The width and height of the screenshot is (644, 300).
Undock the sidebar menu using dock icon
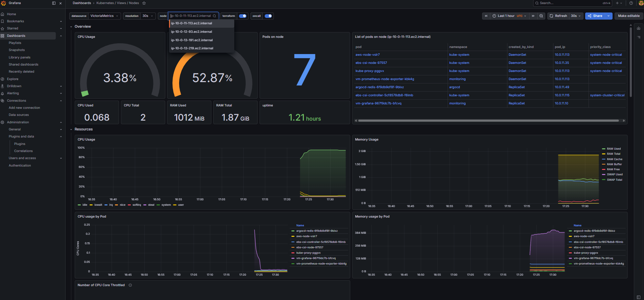54,3
